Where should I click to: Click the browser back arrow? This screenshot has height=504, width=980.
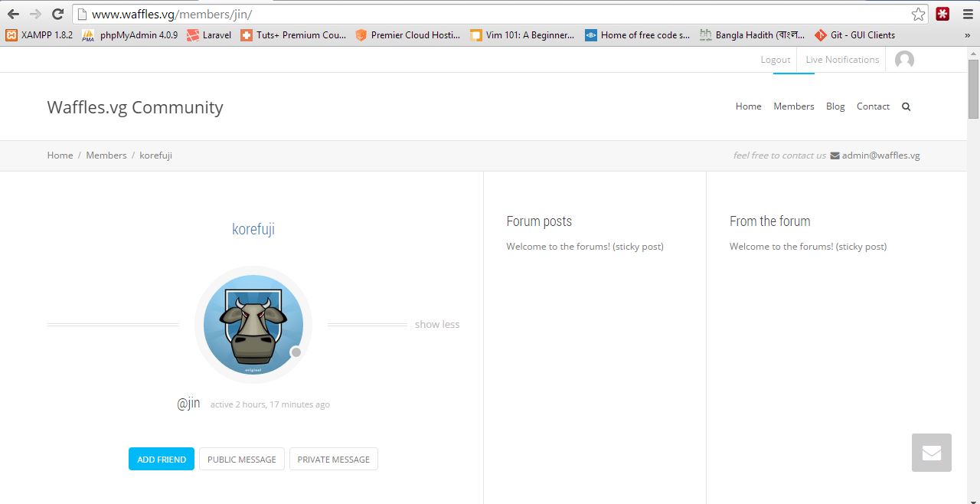13,14
